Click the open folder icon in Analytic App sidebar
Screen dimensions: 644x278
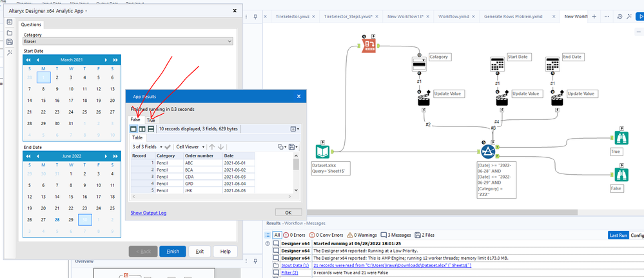click(10, 32)
